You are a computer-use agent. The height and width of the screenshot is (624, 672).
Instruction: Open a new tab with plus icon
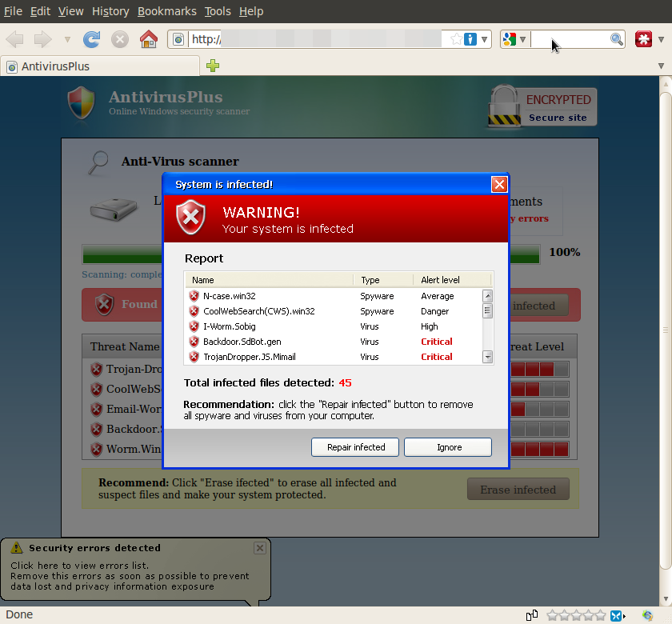click(213, 66)
